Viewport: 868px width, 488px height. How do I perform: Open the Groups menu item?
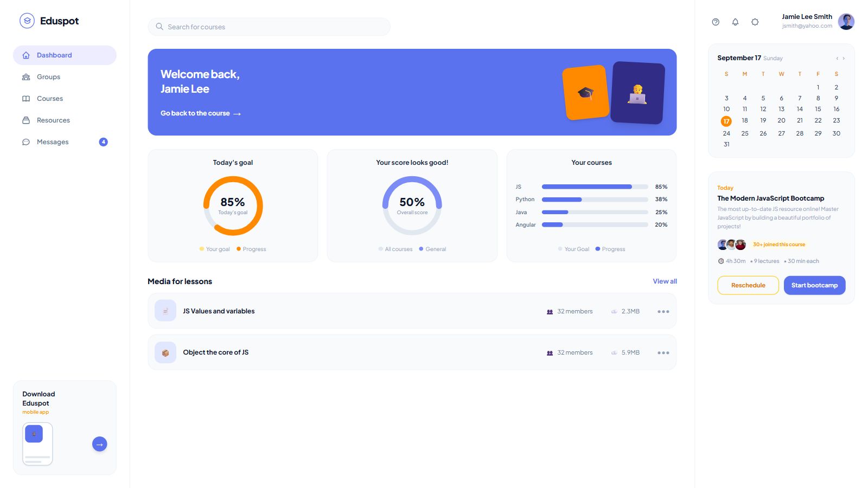(65, 77)
